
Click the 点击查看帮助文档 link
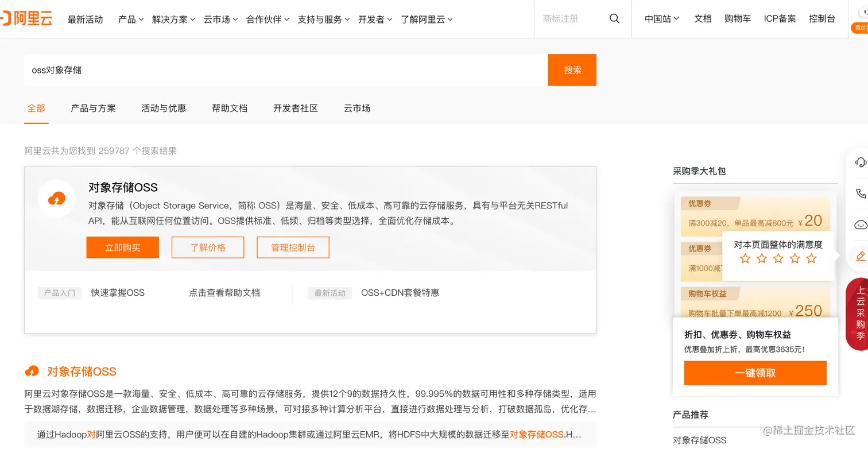coord(224,293)
